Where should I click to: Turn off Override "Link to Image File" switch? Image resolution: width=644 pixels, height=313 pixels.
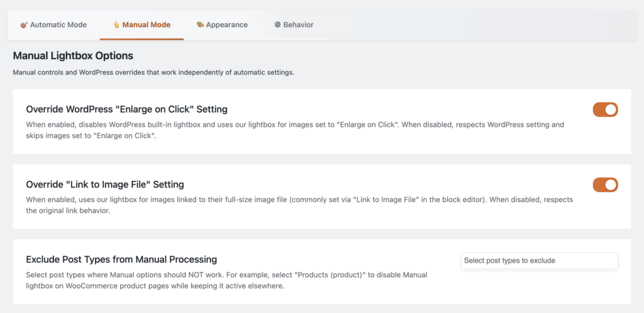pos(605,185)
